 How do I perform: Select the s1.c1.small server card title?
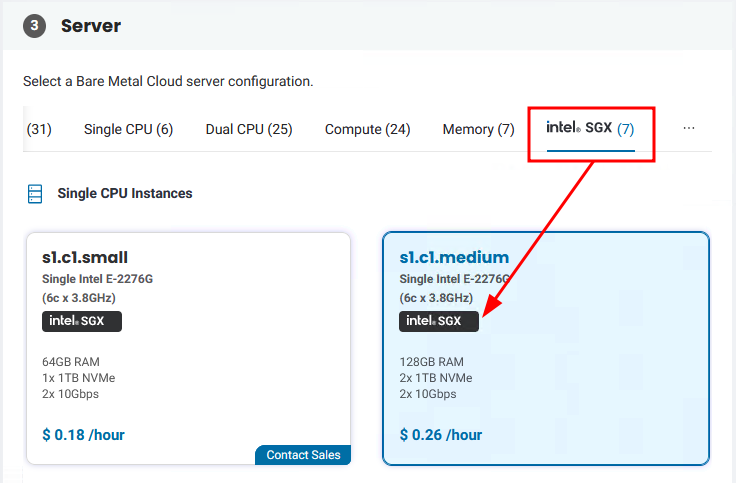(x=85, y=257)
